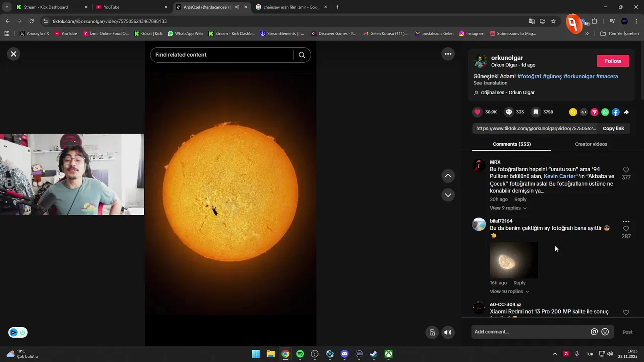Viewport: 644px width, 362px height.
Task: Switch to the Comments (333) tab
Action: pos(512,144)
